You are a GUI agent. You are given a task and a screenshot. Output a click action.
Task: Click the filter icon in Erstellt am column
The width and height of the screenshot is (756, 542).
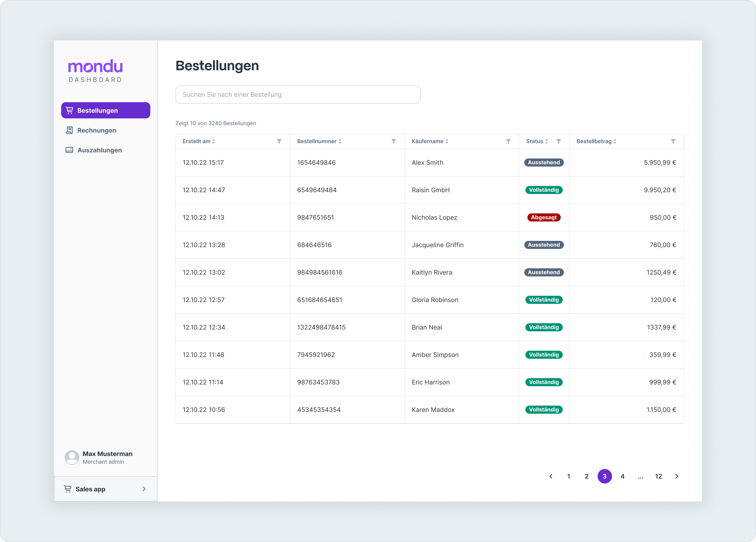[x=279, y=141]
